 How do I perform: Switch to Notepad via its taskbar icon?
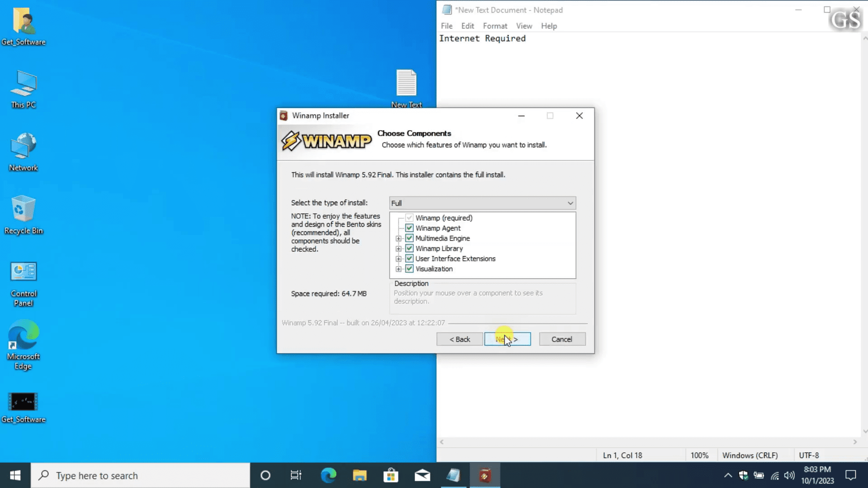click(x=453, y=475)
